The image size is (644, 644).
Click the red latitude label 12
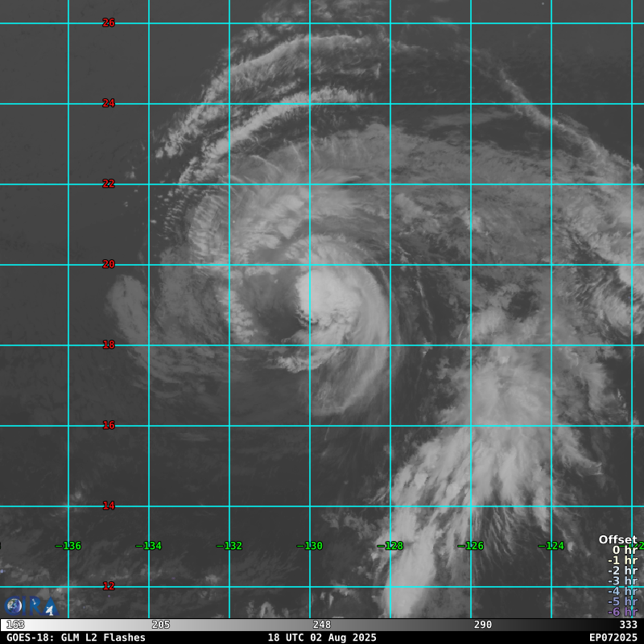coord(109,586)
